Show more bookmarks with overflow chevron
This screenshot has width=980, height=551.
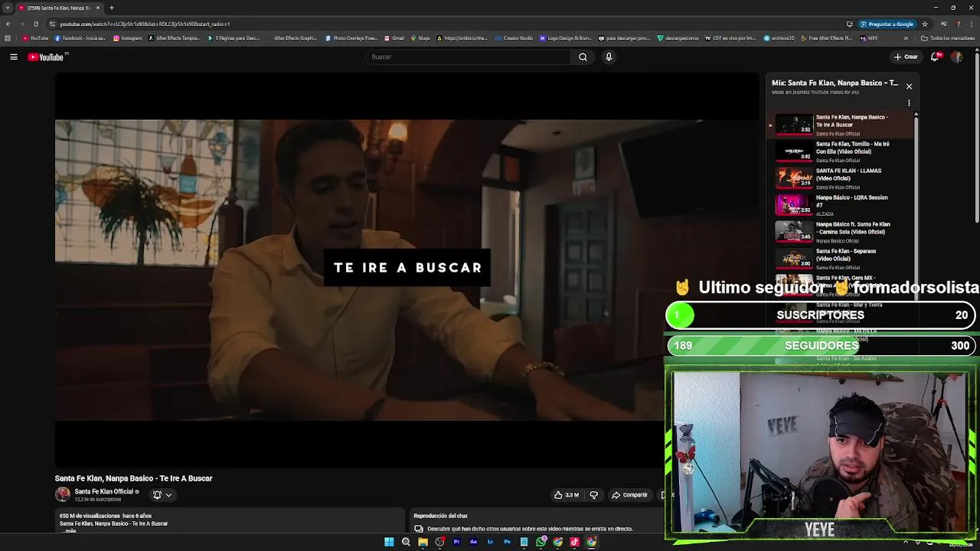(906, 38)
